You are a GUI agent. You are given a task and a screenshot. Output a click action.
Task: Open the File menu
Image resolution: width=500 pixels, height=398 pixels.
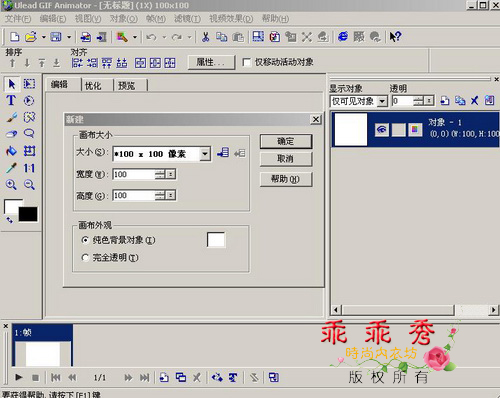tap(18, 19)
